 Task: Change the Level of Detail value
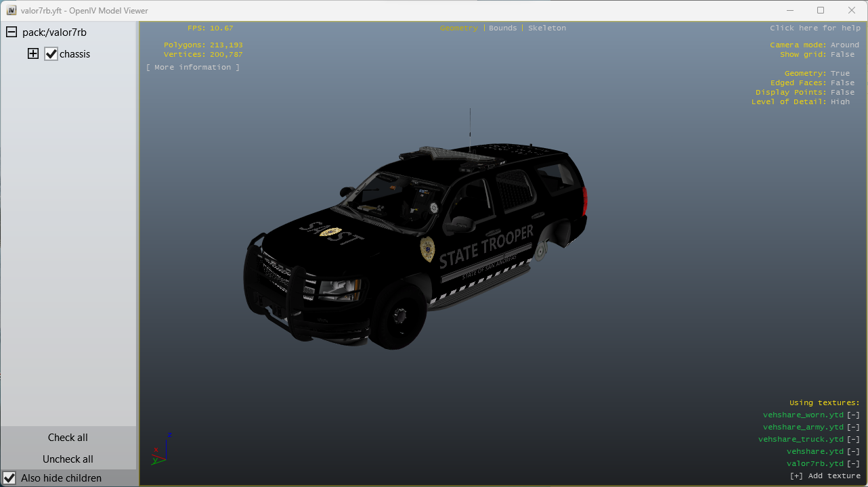pyautogui.click(x=840, y=102)
